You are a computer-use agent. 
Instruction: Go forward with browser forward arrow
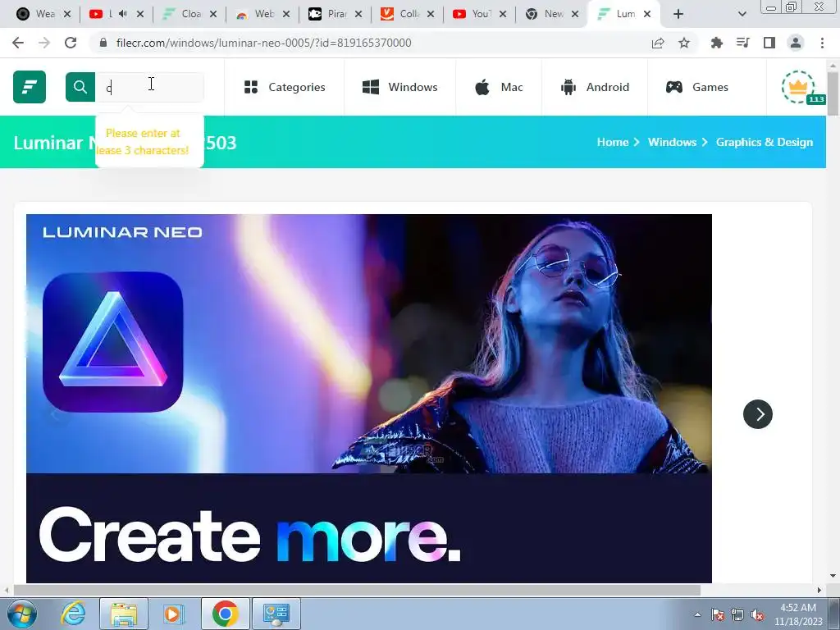point(44,43)
